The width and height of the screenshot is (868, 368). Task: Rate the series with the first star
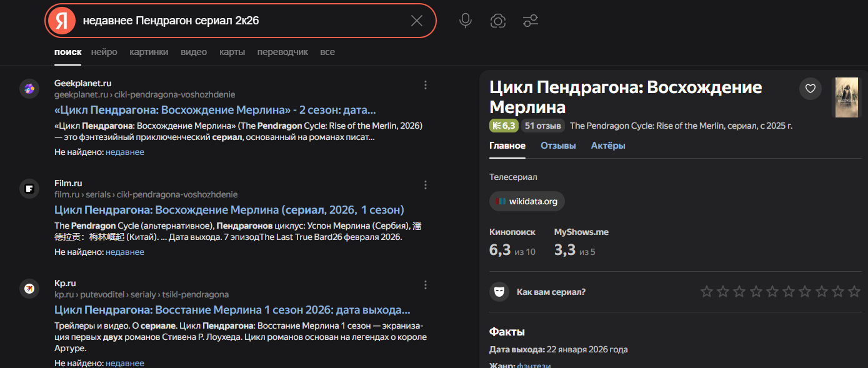tap(707, 291)
